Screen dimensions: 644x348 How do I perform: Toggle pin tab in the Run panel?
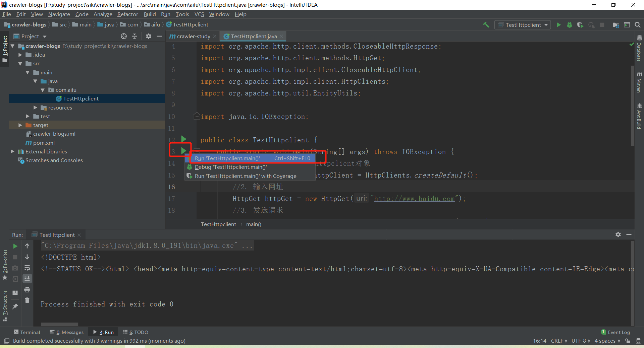click(x=15, y=306)
